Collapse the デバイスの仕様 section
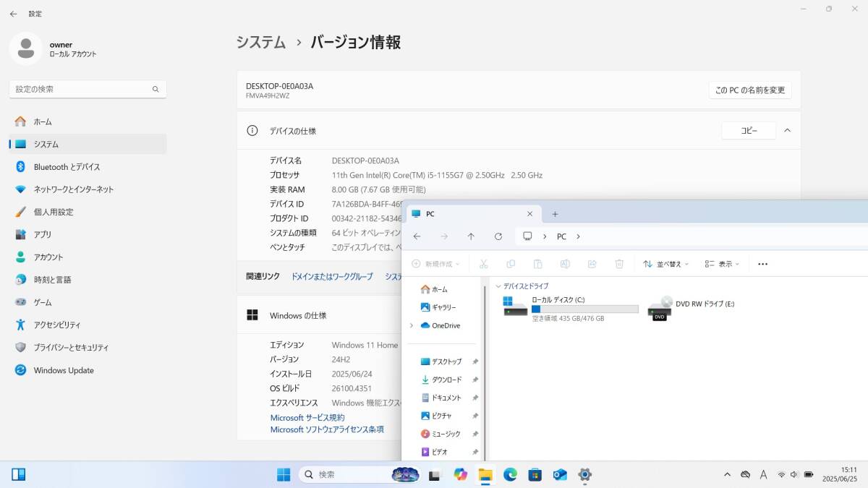Image resolution: width=868 pixels, height=488 pixels. [787, 131]
